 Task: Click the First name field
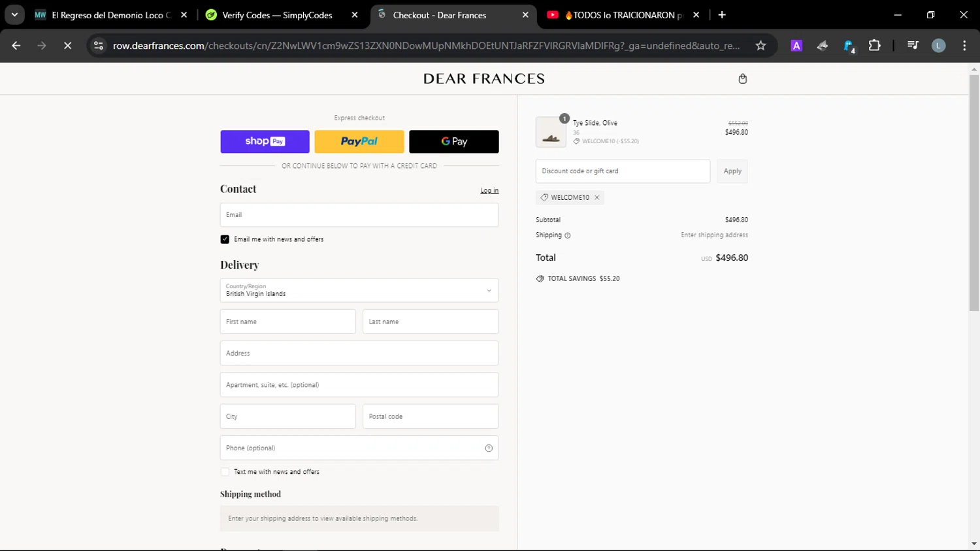tap(288, 322)
